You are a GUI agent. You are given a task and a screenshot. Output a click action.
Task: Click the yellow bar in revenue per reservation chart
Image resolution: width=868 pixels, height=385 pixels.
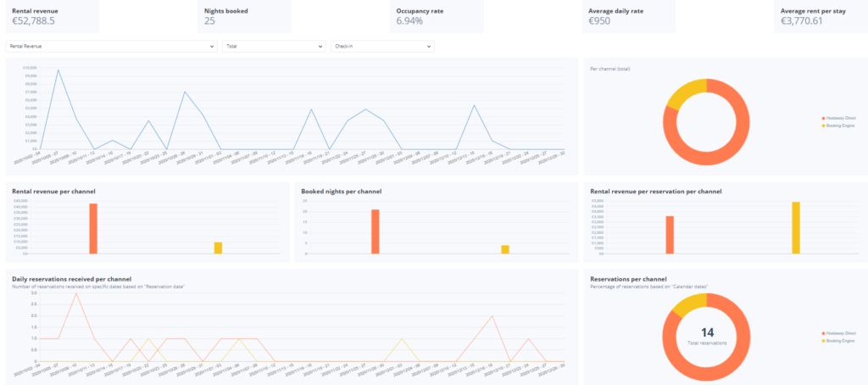coord(796,228)
